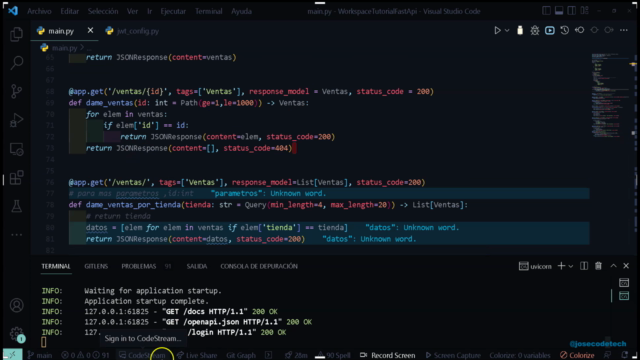Open the Ver menu
This screenshot has height=360, width=640.
132,11
